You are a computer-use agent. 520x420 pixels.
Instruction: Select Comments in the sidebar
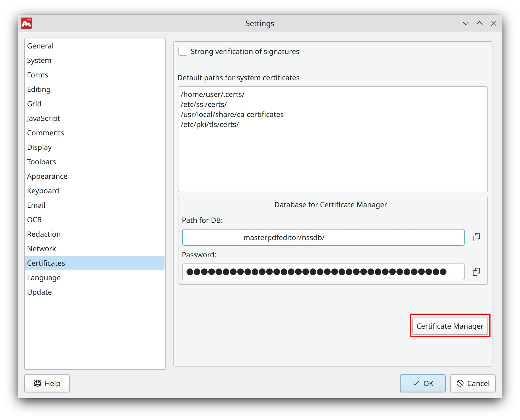(95, 133)
